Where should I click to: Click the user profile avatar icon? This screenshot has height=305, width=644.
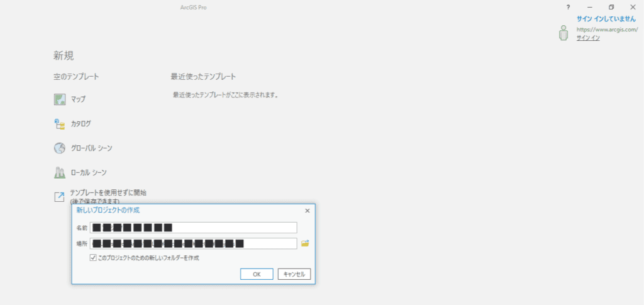[x=563, y=33]
